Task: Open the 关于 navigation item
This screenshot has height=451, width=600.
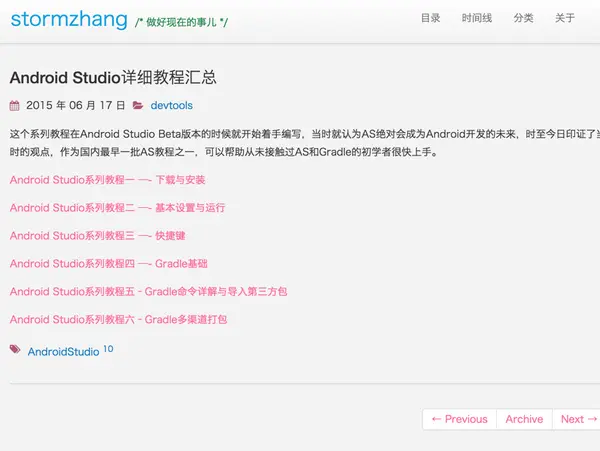Action: (x=565, y=18)
